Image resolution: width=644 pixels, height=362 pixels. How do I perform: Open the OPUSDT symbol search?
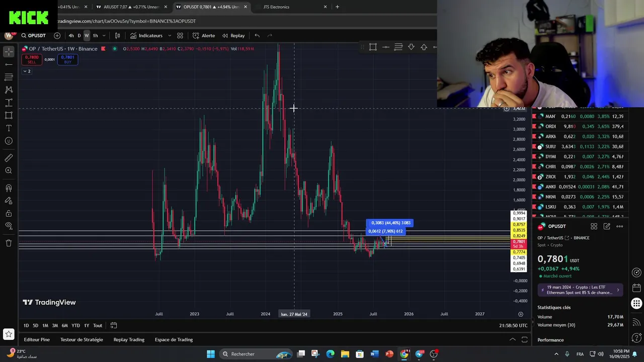click(34, 36)
